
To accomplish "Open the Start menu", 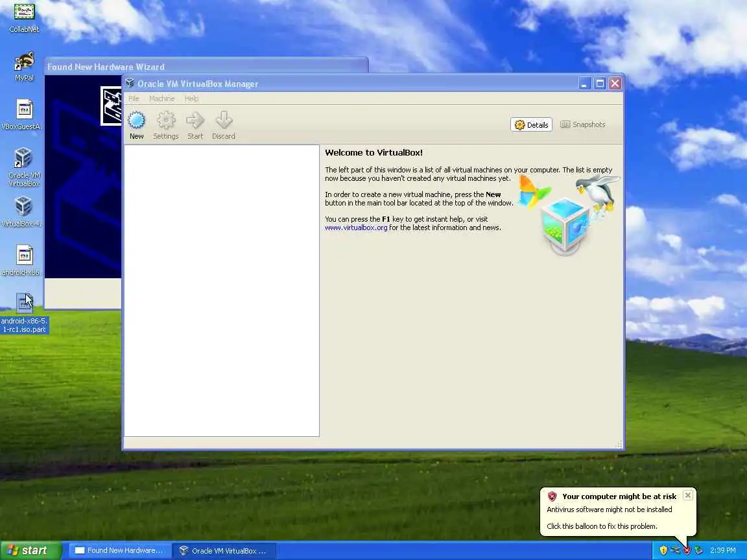I will click(x=30, y=550).
